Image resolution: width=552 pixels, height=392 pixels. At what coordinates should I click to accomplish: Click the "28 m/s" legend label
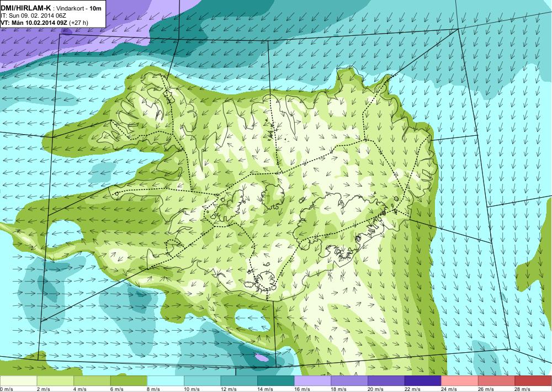(x=523, y=389)
